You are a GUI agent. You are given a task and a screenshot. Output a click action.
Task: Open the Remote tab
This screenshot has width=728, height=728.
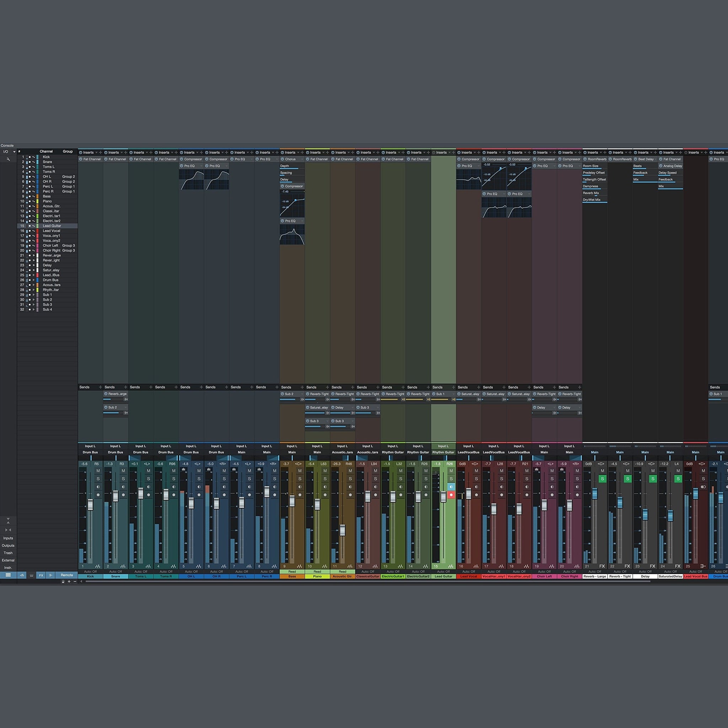(x=67, y=575)
